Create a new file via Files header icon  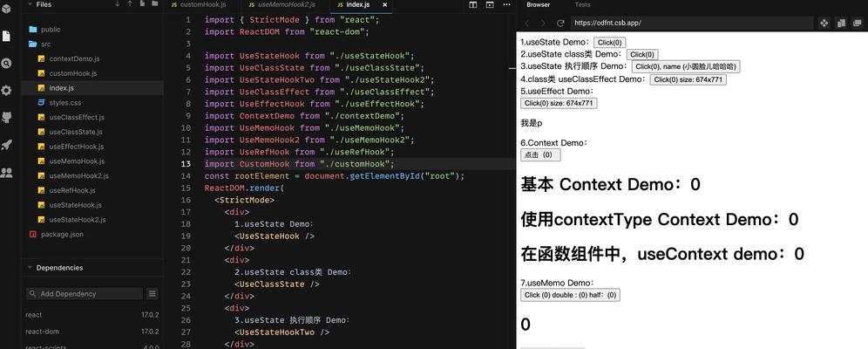[x=142, y=3]
